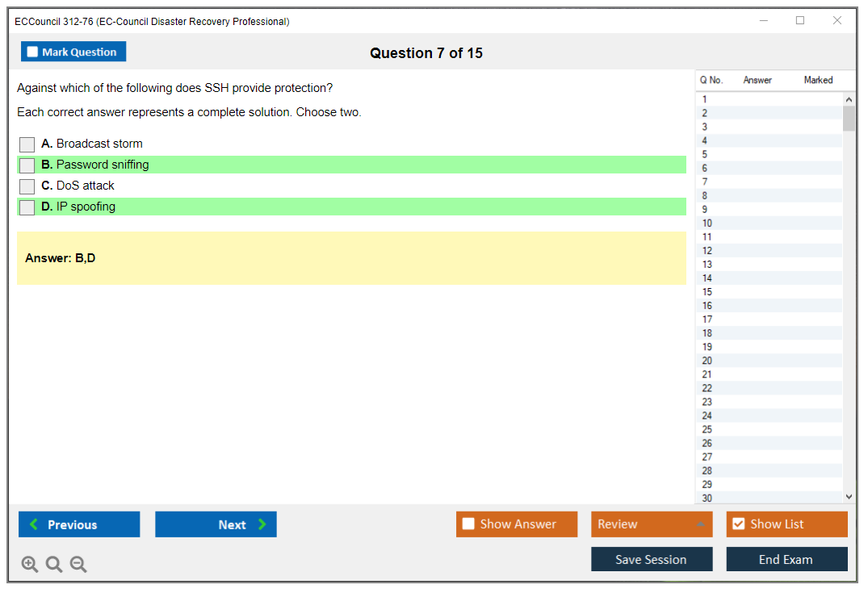Tick the Mark Question checkbox
The height and width of the screenshot is (593, 868).
pyautogui.click(x=33, y=52)
